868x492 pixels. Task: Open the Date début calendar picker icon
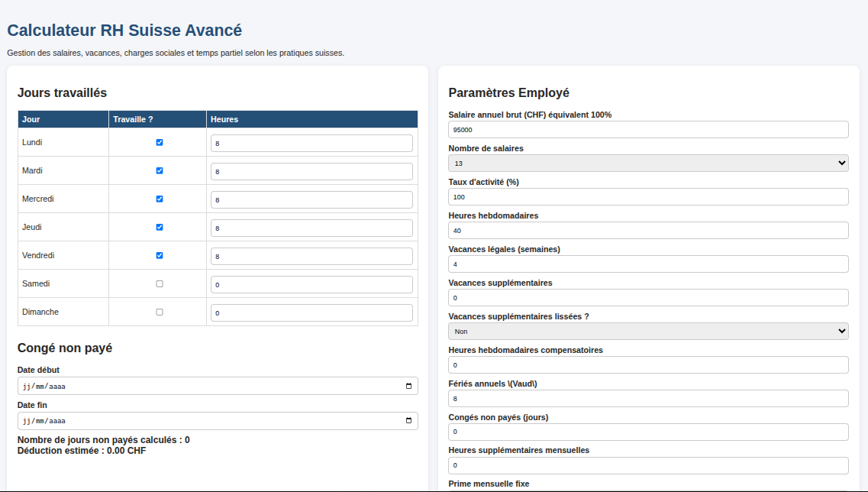[408, 386]
